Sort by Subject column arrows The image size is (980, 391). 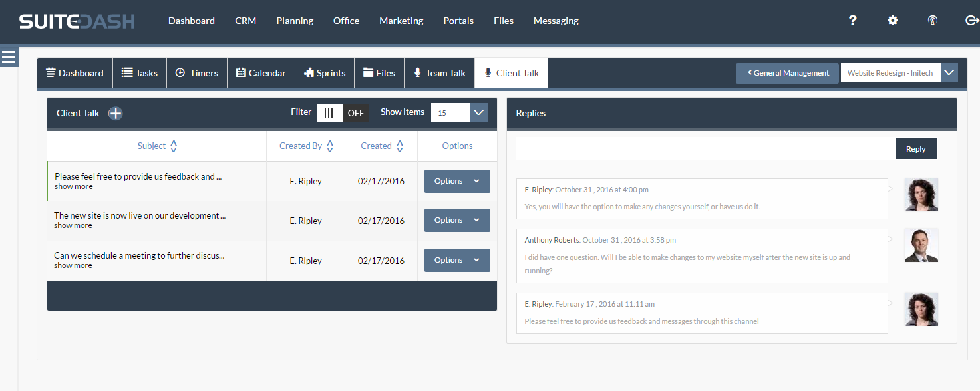(174, 146)
